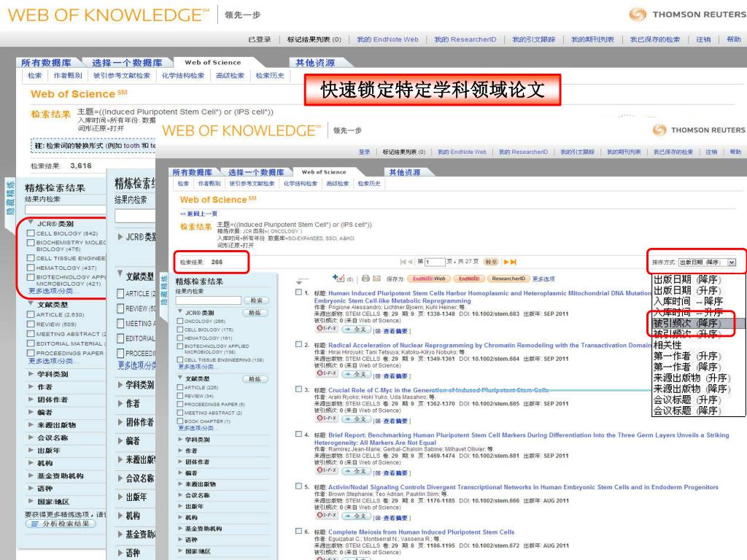The image size is (747, 560).
Task: Click the 分析检索结果 button in back window
Action: pos(61,524)
